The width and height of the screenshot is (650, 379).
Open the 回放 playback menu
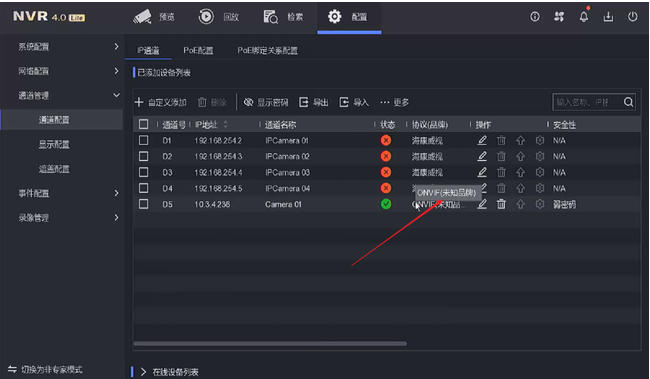[x=218, y=17]
